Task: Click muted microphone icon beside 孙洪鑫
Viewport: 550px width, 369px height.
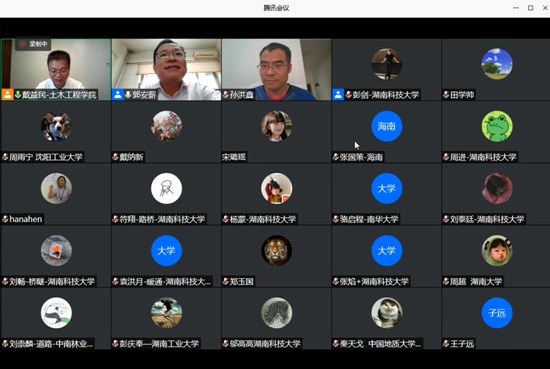Action: pos(226,95)
